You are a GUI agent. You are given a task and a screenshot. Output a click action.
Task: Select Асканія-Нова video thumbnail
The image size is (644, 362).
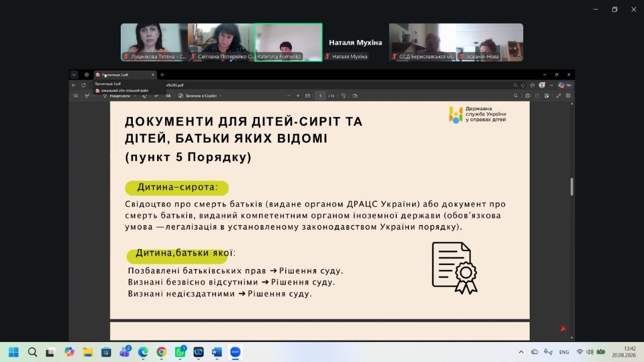(490, 42)
